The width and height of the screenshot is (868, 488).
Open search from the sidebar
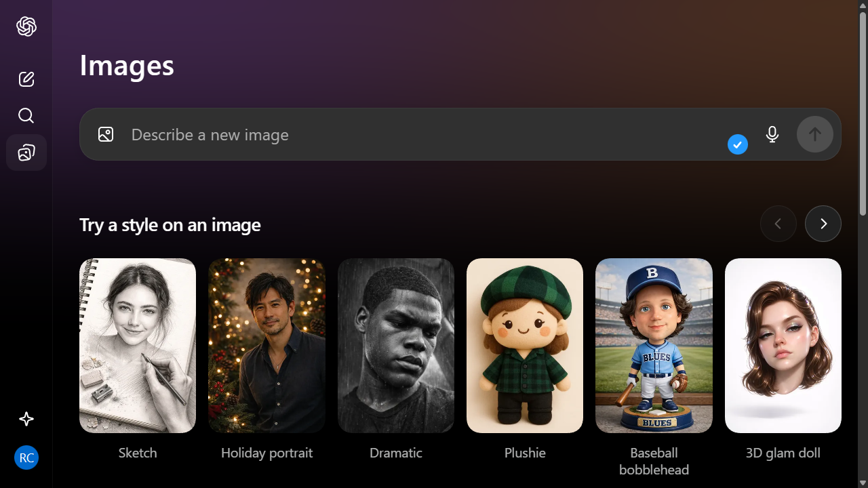click(26, 115)
